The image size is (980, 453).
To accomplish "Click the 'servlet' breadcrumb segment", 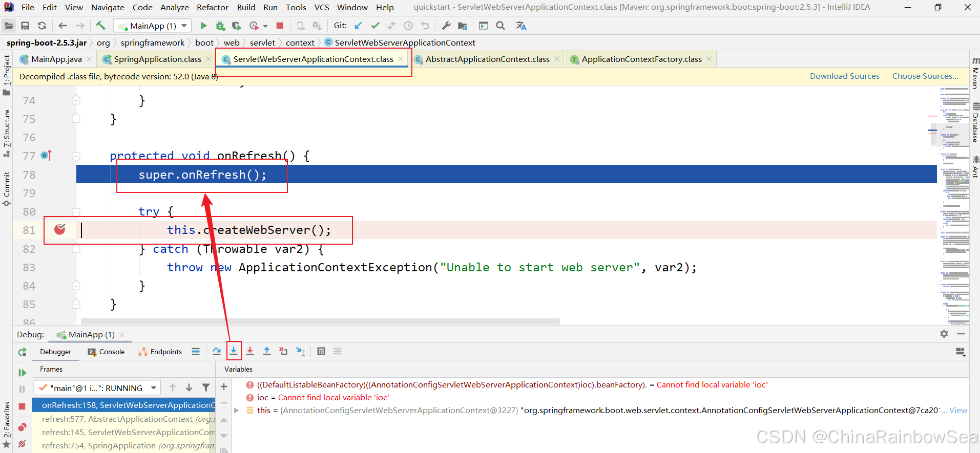I will coord(262,42).
